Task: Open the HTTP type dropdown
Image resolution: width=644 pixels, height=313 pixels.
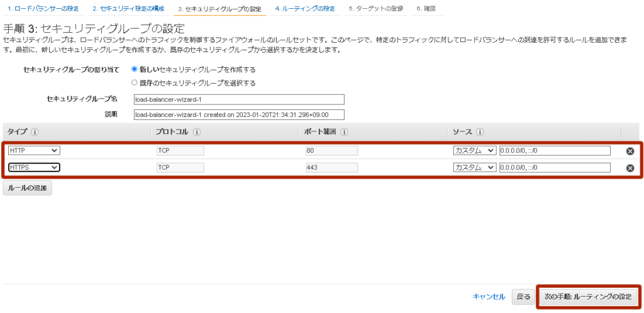Action: tap(34, 151)
